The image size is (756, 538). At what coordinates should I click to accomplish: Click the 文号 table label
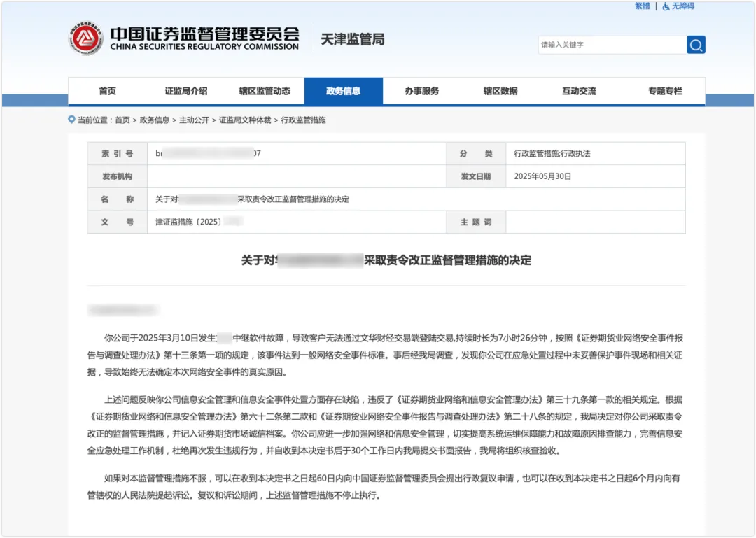117,222
